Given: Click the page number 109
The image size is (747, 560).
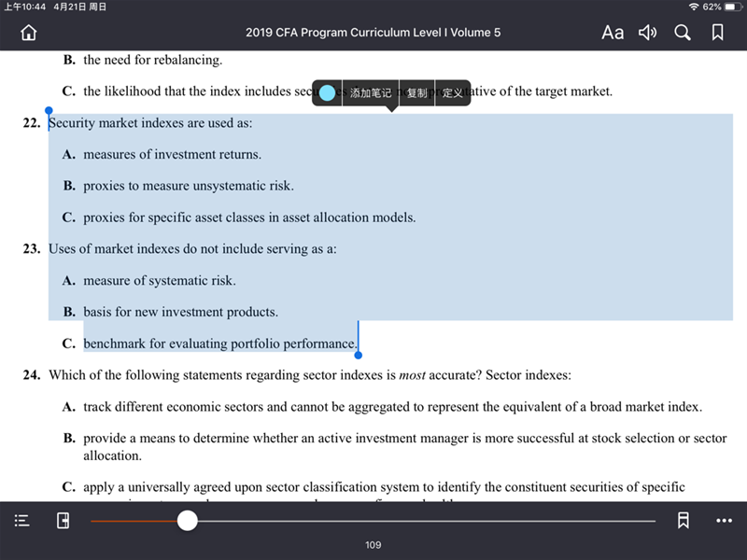Looking at the screenshot, I should (373, 545).
